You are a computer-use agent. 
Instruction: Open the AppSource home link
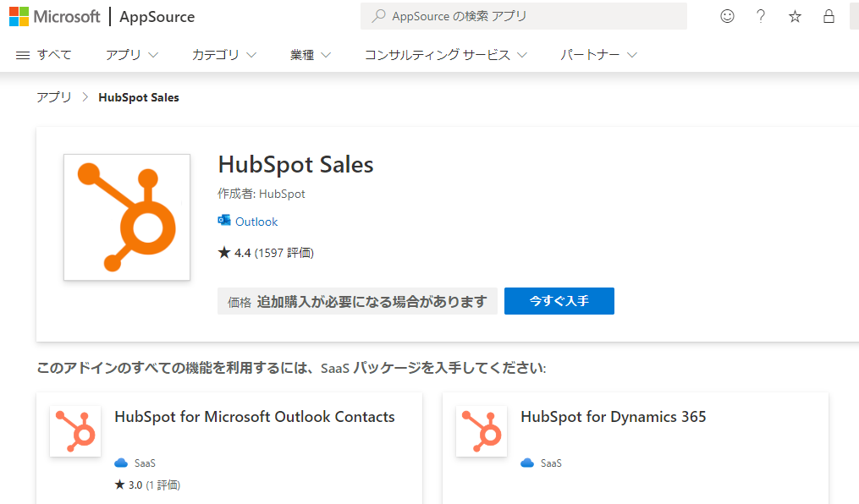coord(157,17)
